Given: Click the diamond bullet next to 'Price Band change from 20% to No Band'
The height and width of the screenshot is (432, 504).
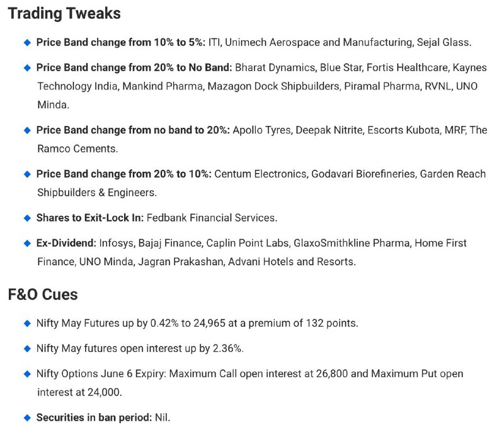Looking at the screenshot, I should (27, 68).
